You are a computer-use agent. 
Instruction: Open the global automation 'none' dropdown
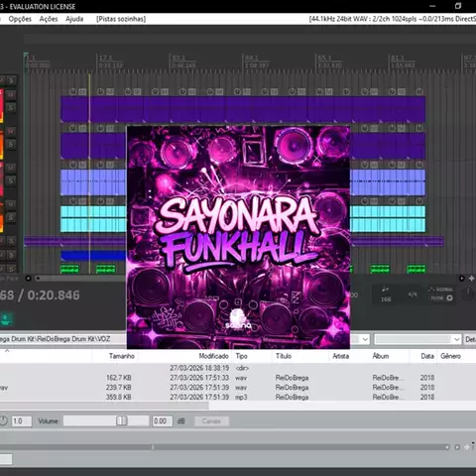pos(441,297)
